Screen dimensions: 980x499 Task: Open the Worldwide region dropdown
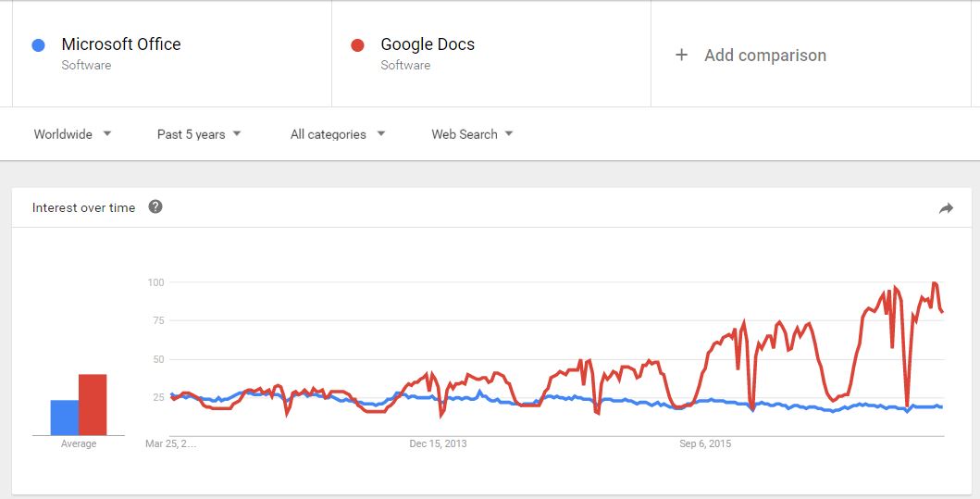(72, 134)
